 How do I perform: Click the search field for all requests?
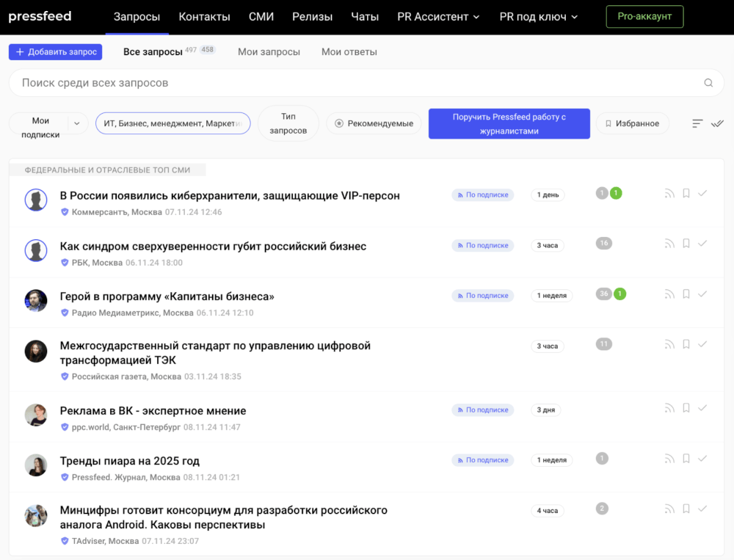coord(352,83)
